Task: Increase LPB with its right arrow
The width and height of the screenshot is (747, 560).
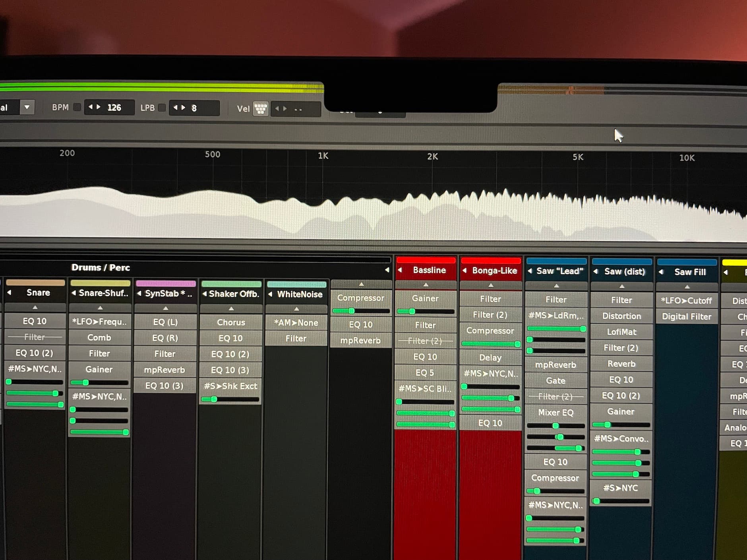Action: pos(183,107)
